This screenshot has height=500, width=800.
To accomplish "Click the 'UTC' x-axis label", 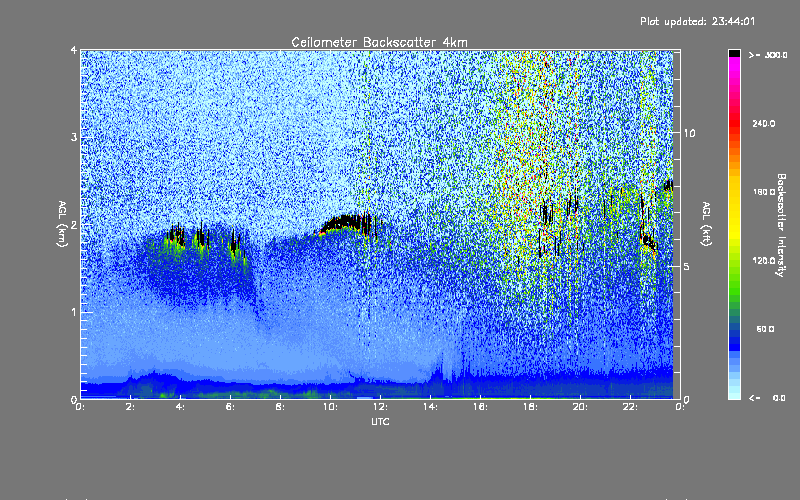I will point(380,421).
